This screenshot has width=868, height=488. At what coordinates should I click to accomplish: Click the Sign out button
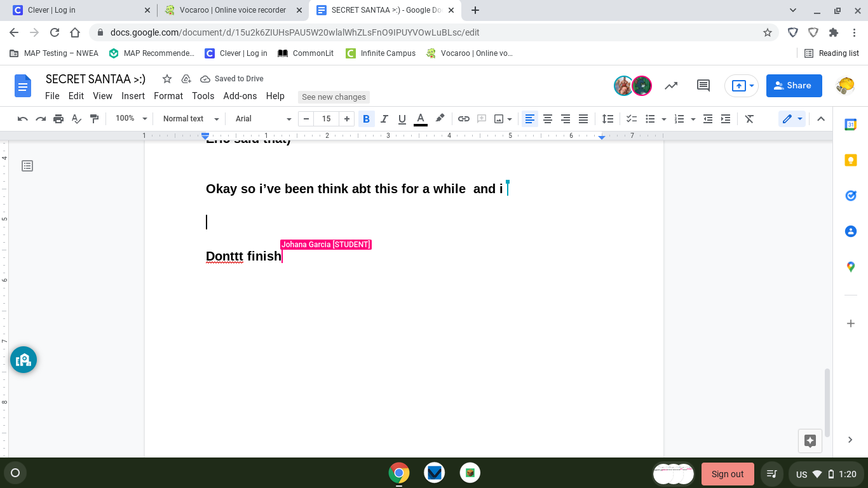(728, 474)
